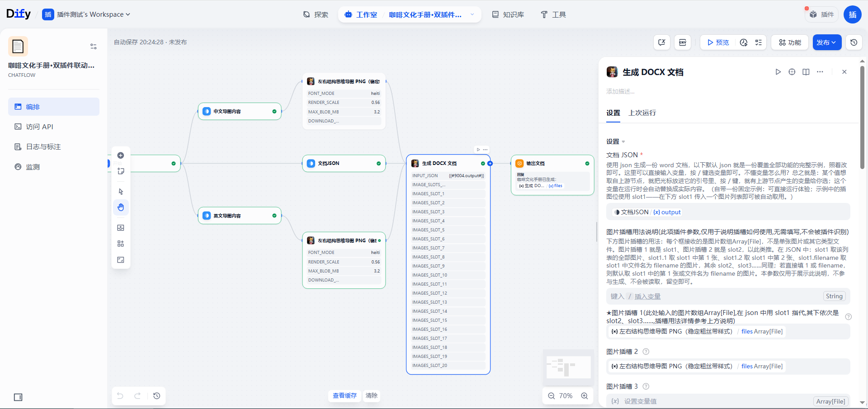Viewport: 868px width, 409px height.
Task: Undo the last canvas change
Action: coord(120,396)
